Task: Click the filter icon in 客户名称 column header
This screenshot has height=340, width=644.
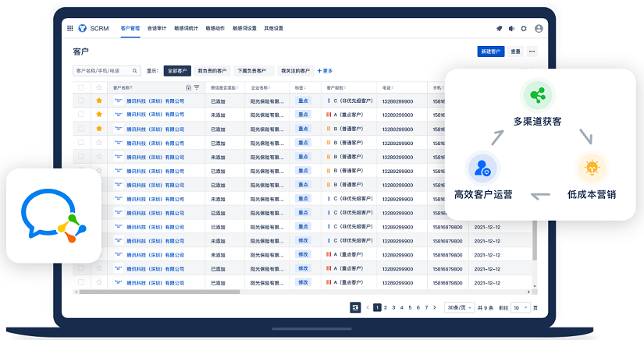Action: (197, 87)
